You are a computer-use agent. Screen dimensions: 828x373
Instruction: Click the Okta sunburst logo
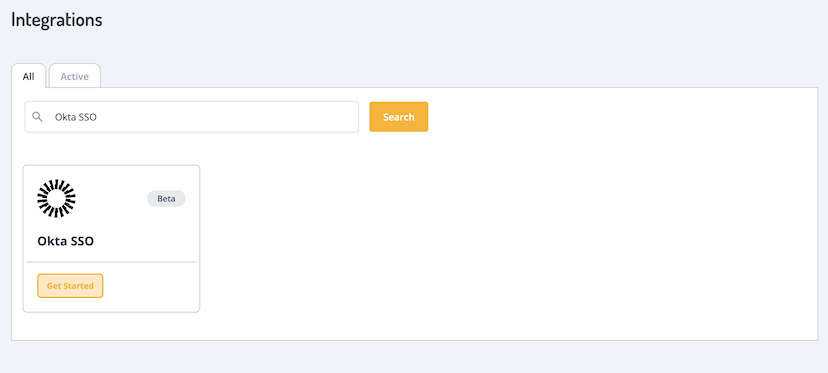coord(57,199)
